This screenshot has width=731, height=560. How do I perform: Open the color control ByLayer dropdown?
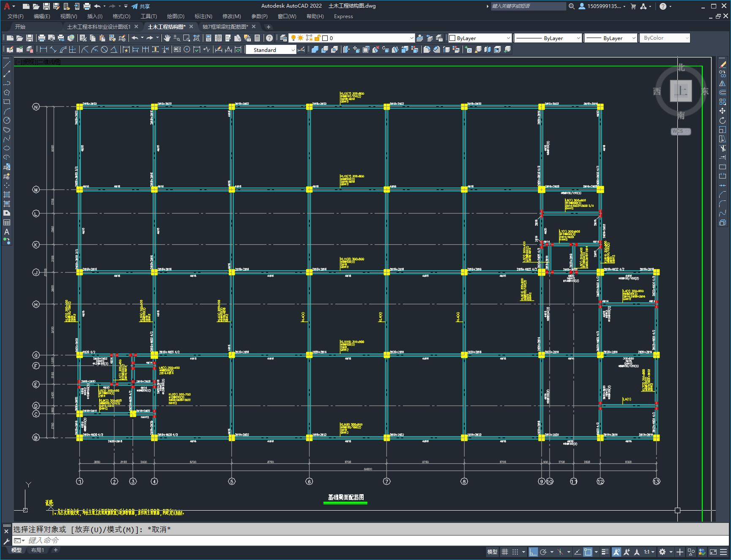pos(480,38)
